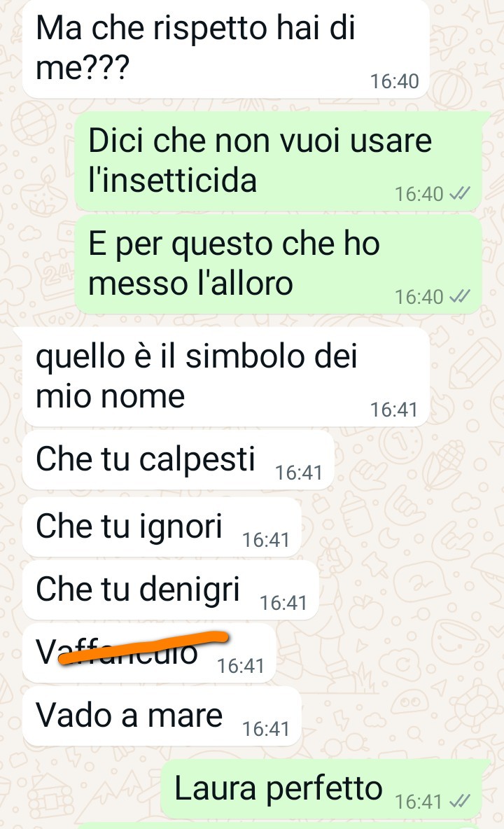Select the 'Vado a mare' message

tap(162, 716)
